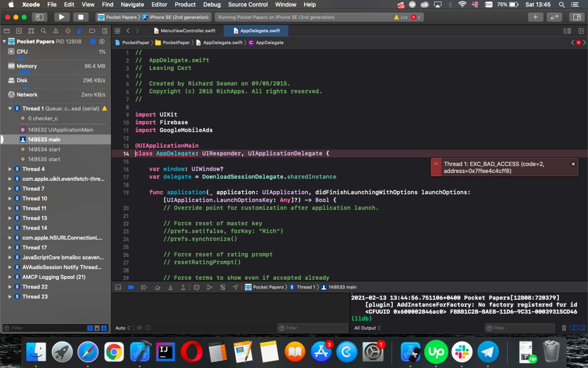Open Debug Memory Graph
Screen dimensions: 588x368
pos(209,287)
